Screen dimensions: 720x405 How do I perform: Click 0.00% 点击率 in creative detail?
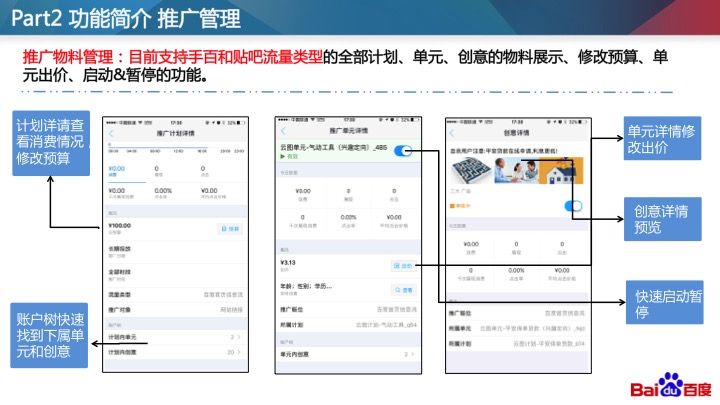tap(516, 274)
